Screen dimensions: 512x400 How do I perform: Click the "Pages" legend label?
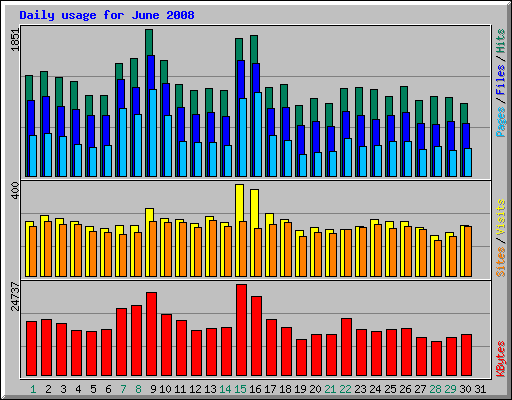click(500, 122)
